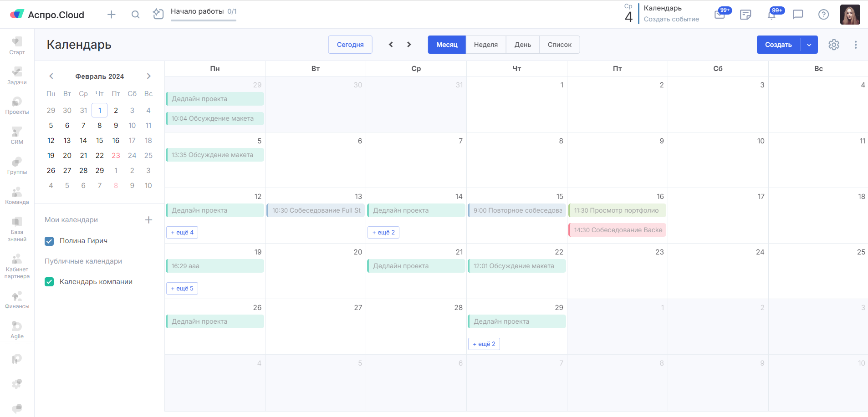Open the '10:30 Собеседование Full St' event
Image resolution: width=868 pixels, height=417 pixels.
[316, 210]
